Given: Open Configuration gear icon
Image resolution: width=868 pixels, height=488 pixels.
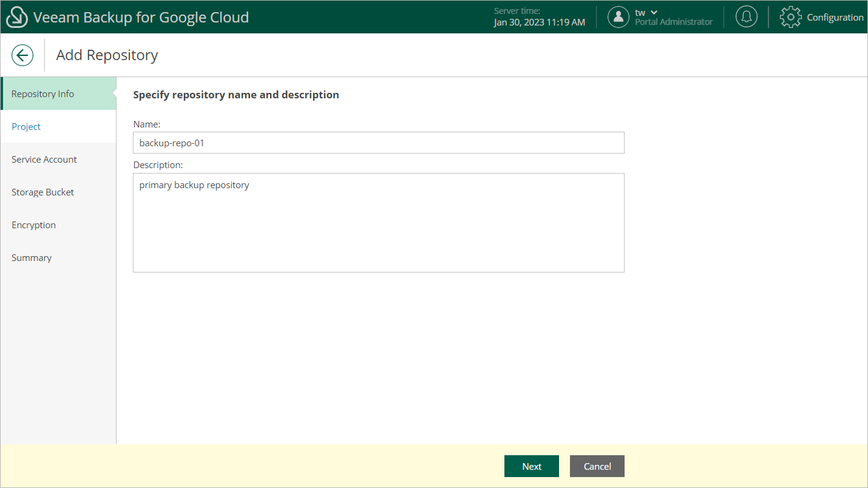Looking at the screenshot, I should (x=790, y=17).
